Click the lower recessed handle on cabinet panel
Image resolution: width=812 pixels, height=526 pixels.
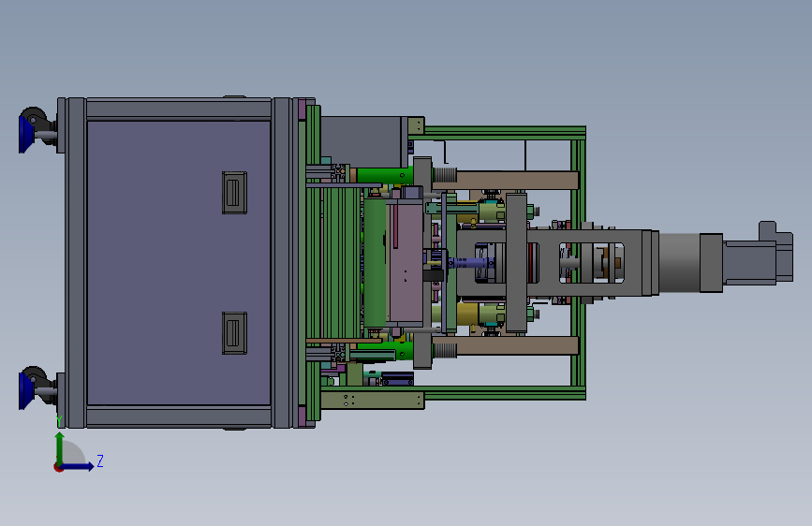[x=234, y=333]
